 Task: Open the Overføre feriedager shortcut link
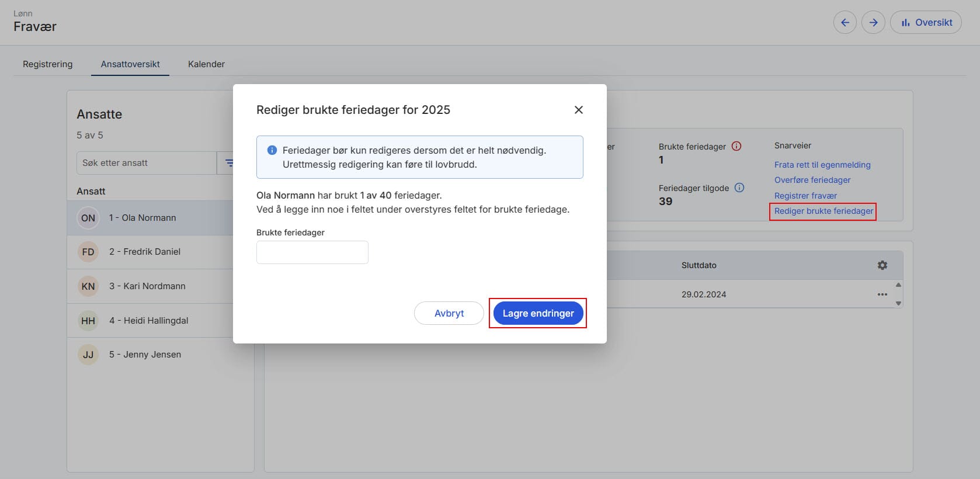click(812, 180)
